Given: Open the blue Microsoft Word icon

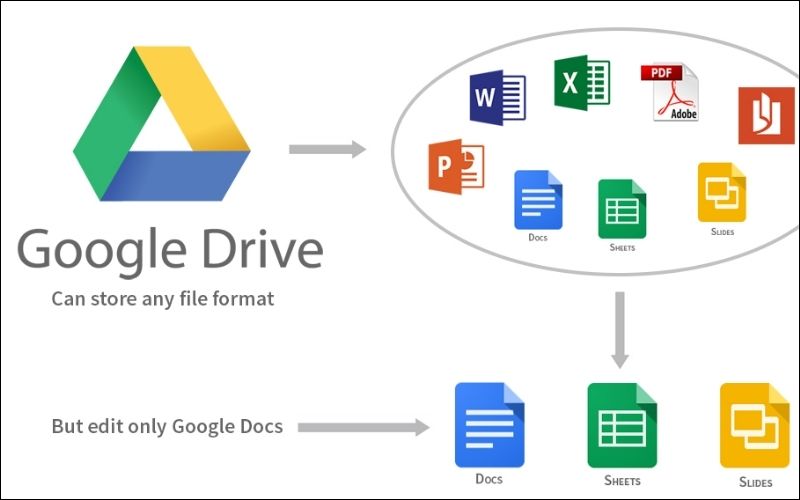Looking at the screenshot, I should coord(497,97).
